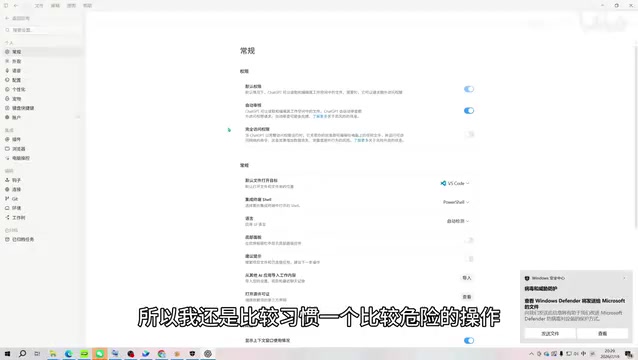The image size is (638, 360).
Task: Open the 连接 coding section
Action: point(16,189)
